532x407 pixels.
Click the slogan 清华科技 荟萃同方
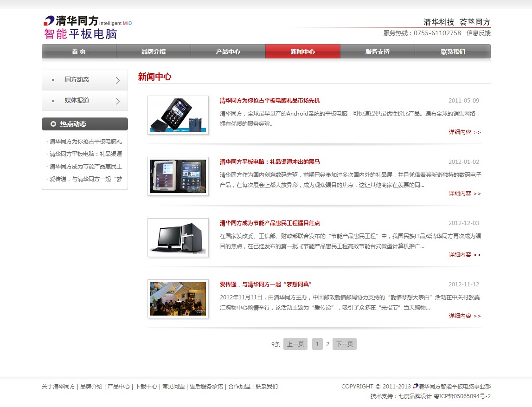pos(457,22)
